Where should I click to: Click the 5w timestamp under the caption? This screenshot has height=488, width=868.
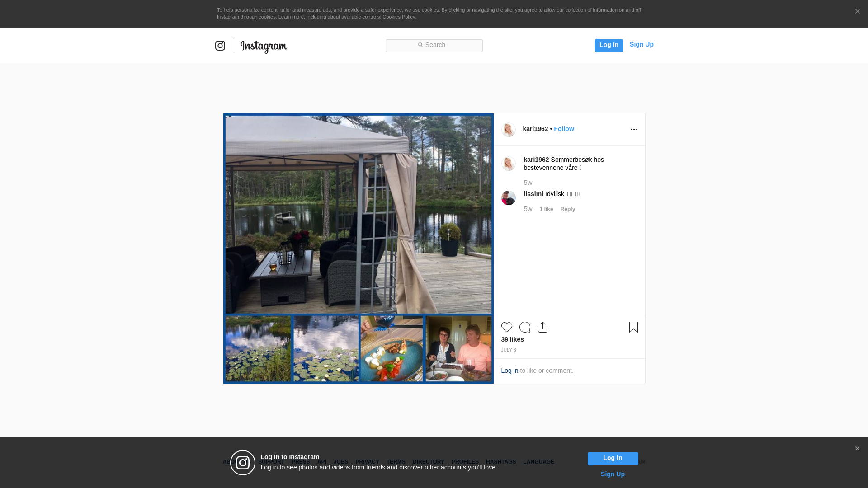click(x=528, y=183)
